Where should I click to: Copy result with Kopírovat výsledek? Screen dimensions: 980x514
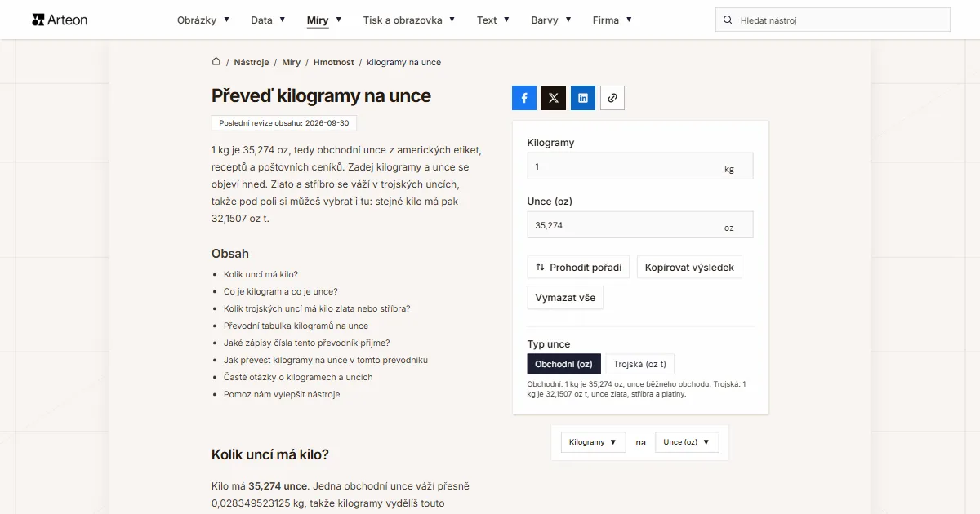689,267
